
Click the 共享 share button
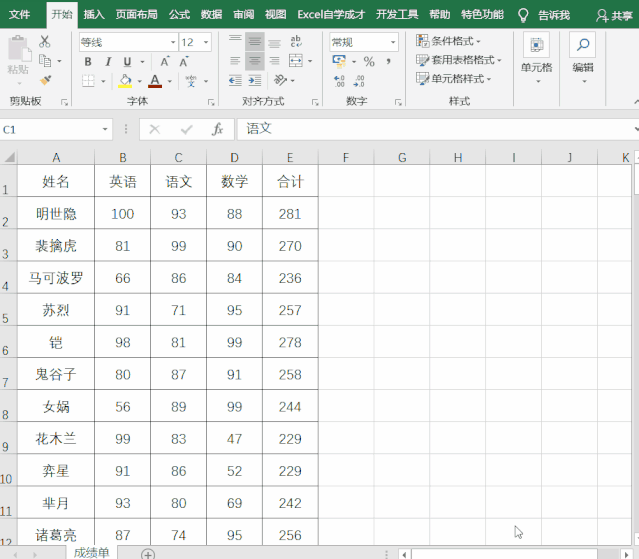(615, 15)
